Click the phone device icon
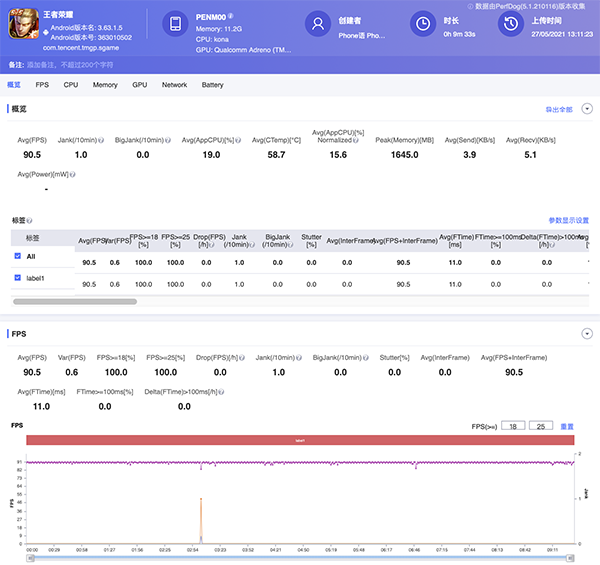This screenshot has width=600, height=565. click(175, 25)
